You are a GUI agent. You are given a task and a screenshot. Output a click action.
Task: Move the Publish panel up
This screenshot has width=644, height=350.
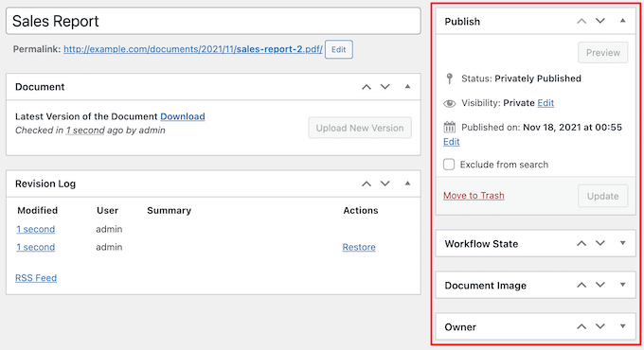581,21
